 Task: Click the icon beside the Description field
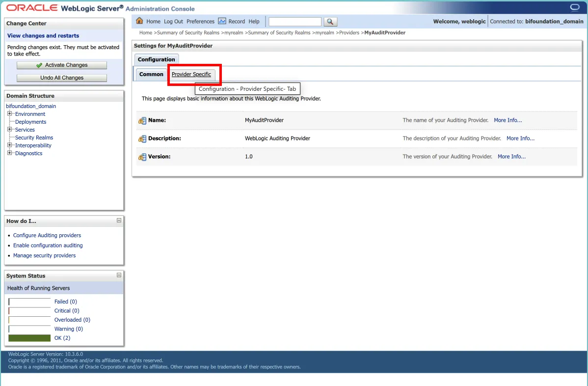click(x=142, y=138)
